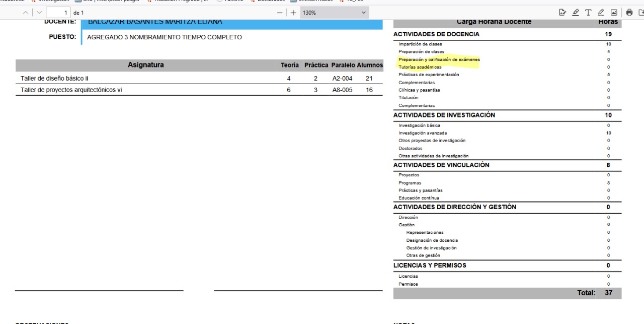Click the Impartición de clases item
Image resolution: width=644 pixels, height=324 pixels.
point(420,44)
